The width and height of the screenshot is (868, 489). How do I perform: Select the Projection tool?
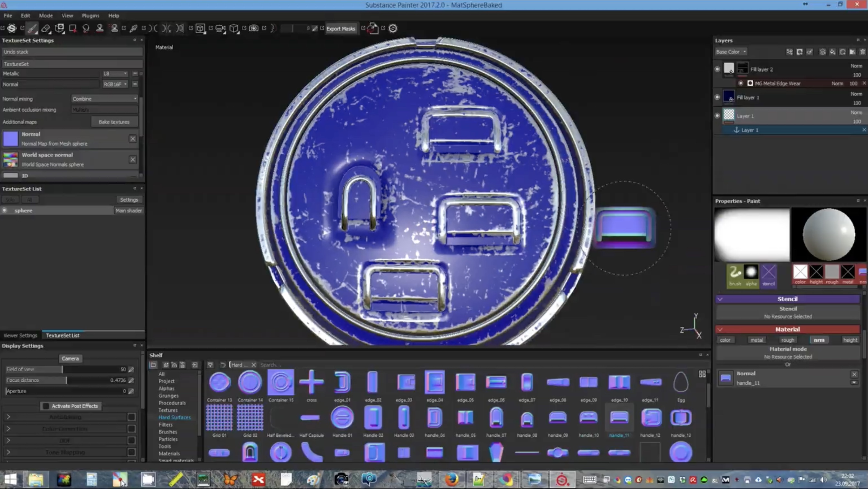pyautogui.click(x=60, y=29)
